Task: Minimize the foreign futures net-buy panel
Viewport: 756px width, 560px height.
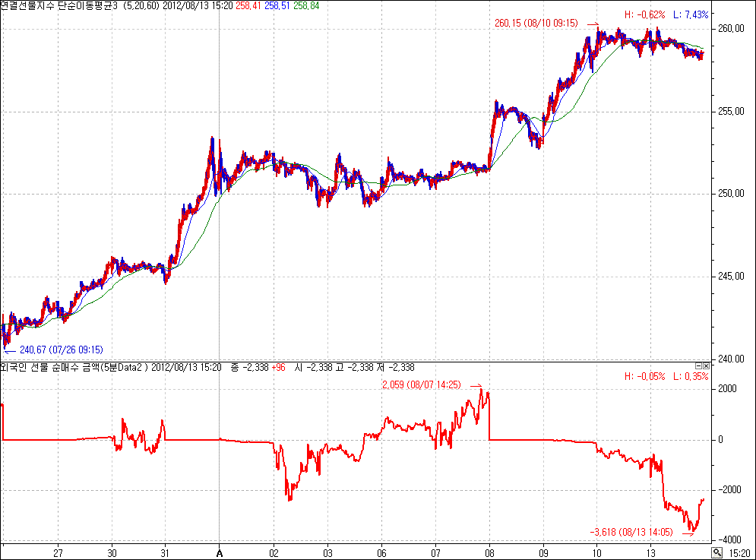Action: 698,366
